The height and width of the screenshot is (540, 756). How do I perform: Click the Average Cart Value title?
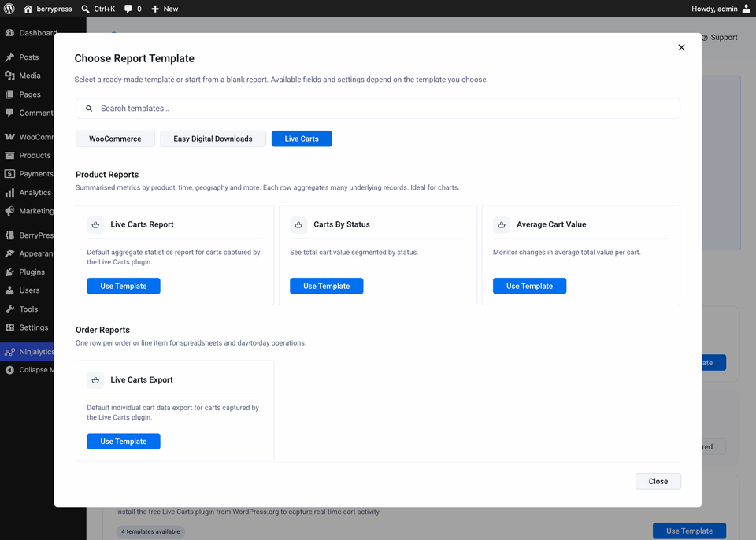tap(551, 224)
